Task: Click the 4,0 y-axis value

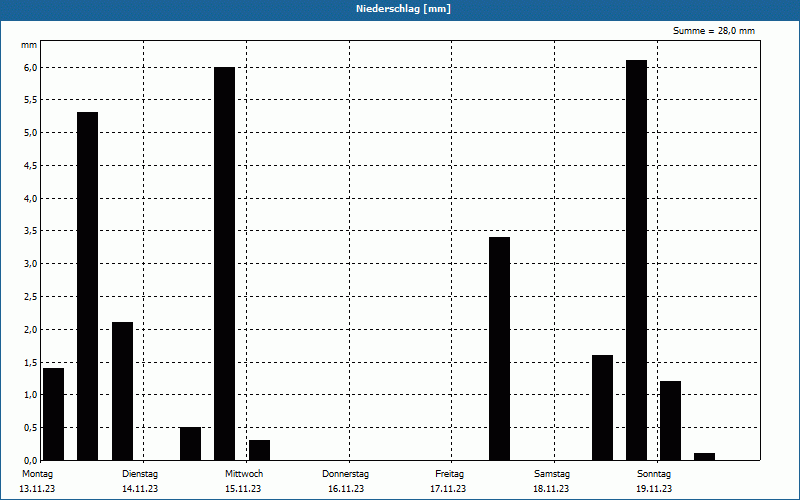Action: tap(31, 198)
